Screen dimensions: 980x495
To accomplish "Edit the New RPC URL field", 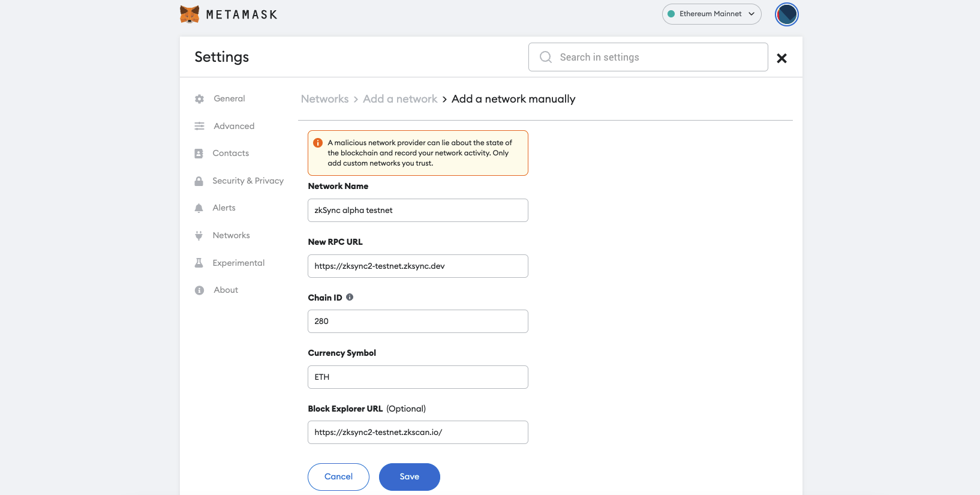I will pos(418,266).
